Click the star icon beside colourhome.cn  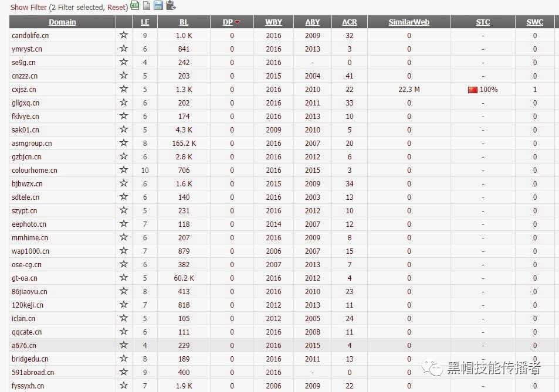124,170
